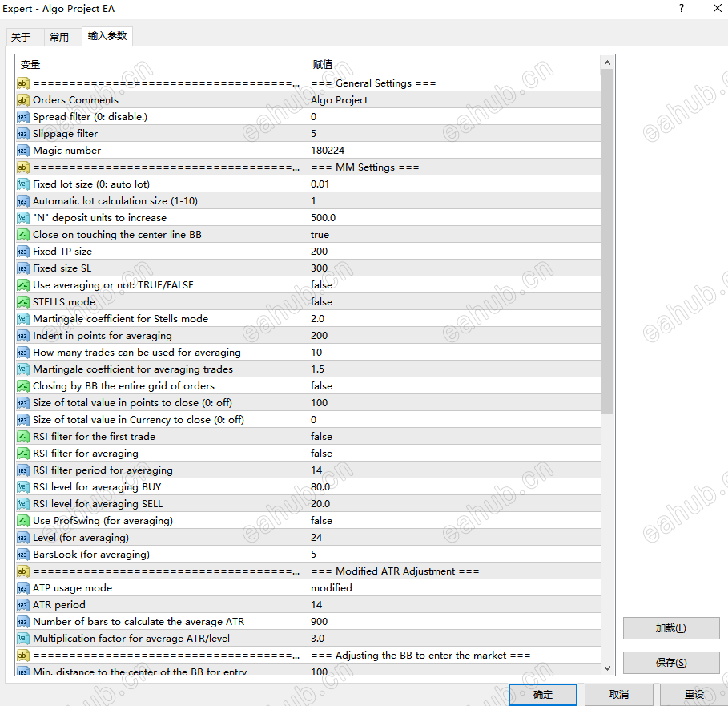Click icon beside How many trades for averaging
This screenshot has height=706, width=728.
click(22, 353)
